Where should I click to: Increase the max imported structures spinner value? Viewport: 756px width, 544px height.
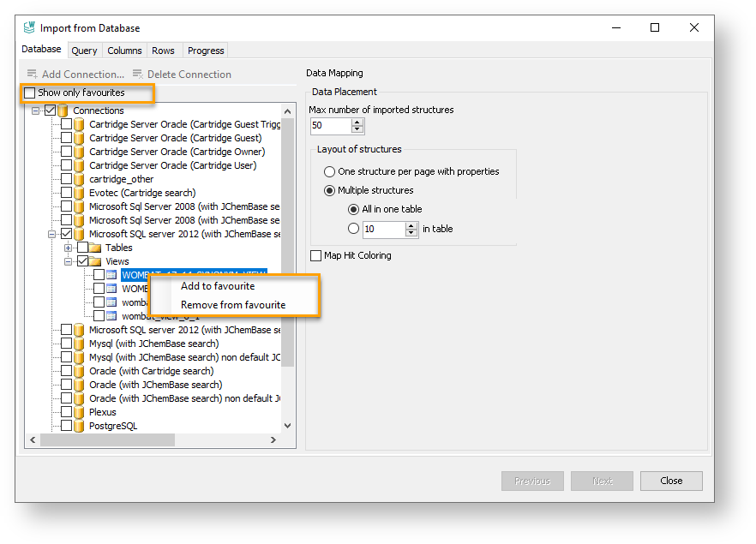[357, 122]
